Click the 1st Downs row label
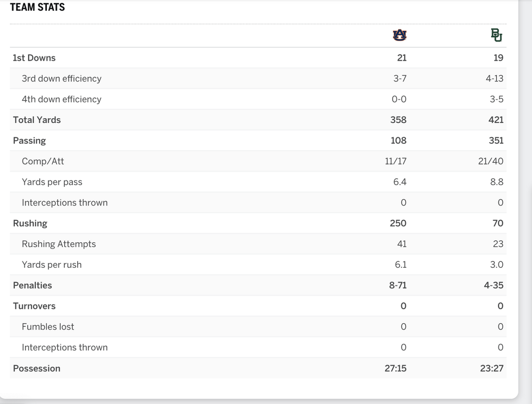This screenshot has width=532, height=404. 34,58
